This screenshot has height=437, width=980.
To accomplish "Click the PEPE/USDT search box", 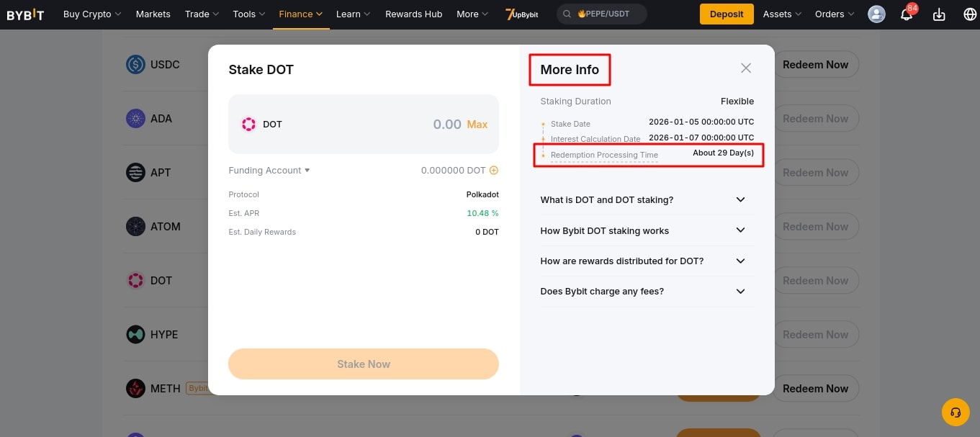I will pyautogui.click(x=601, y=14).
